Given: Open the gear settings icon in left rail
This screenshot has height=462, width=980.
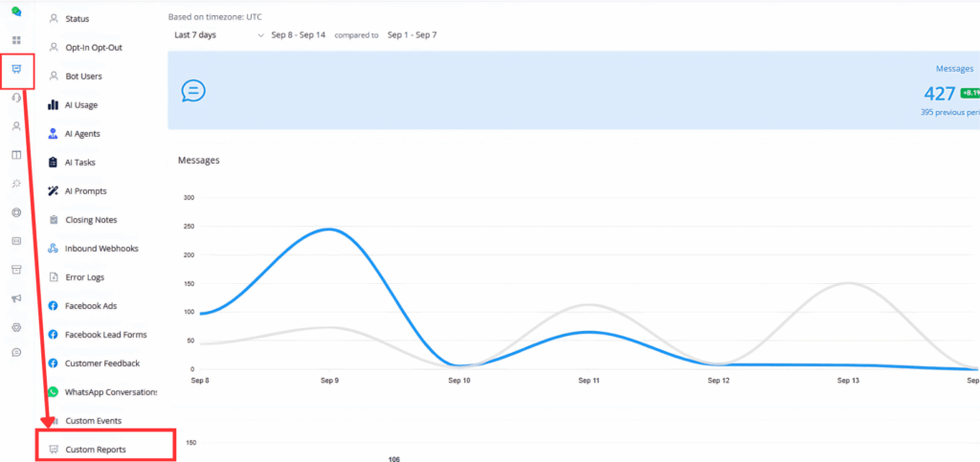Looking at the screenshot, I should pyautogui.click(x=16, y=327).
